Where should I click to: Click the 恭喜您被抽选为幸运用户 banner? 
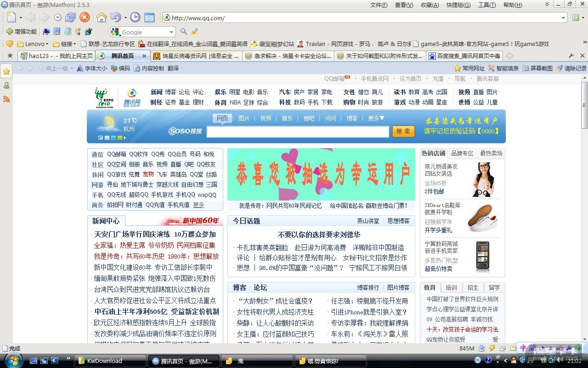[x=321, y=174]
